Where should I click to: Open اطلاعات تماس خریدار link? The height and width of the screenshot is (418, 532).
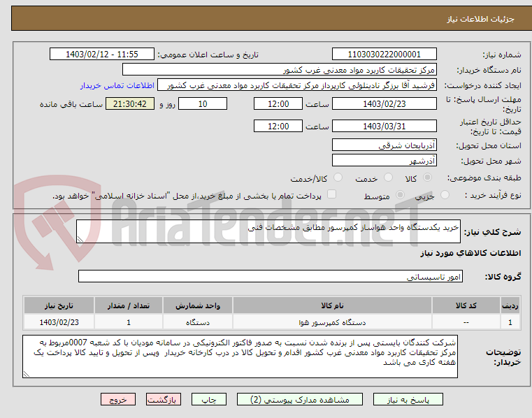(x=117, y=85)
